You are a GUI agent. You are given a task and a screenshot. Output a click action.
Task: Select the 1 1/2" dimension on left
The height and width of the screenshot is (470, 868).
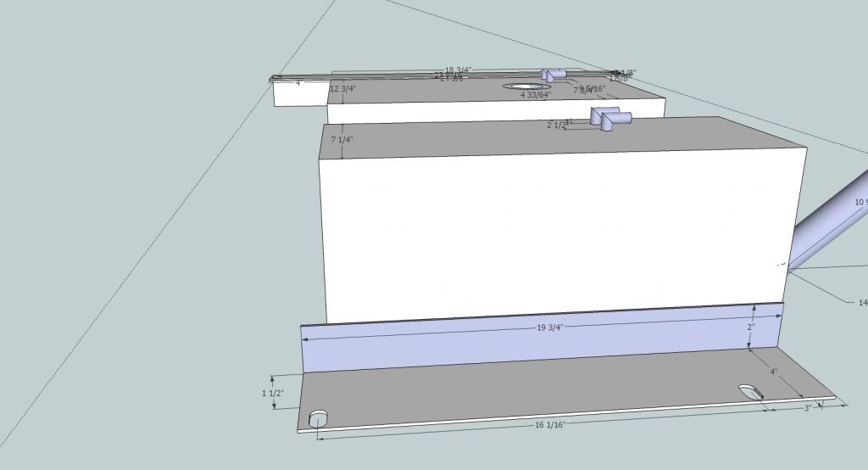click(272, 394)
